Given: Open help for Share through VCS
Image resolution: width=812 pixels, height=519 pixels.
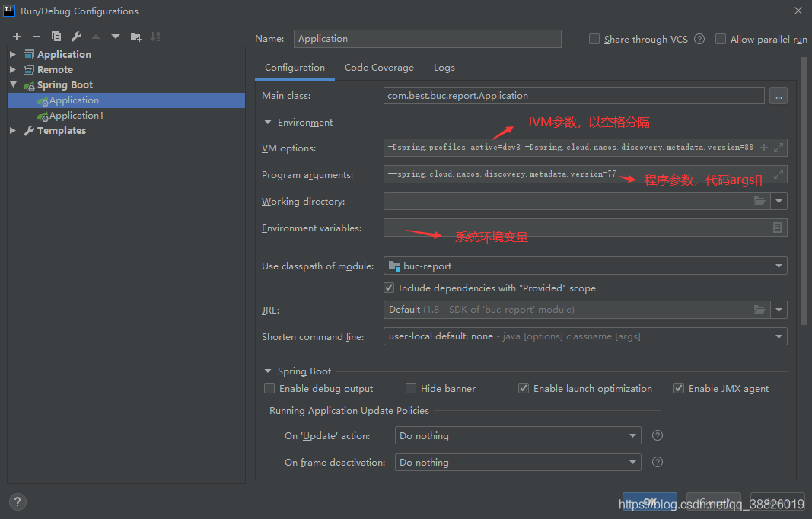Looking at the screenshot, I should 699,39.
